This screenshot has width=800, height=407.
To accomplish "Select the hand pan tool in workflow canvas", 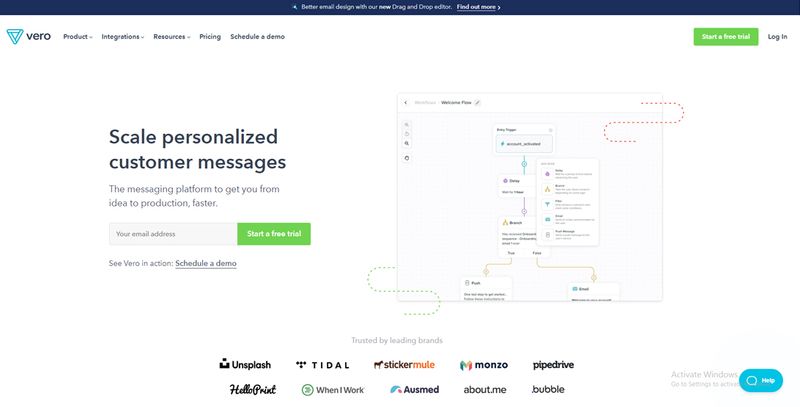I will point(407,158).
